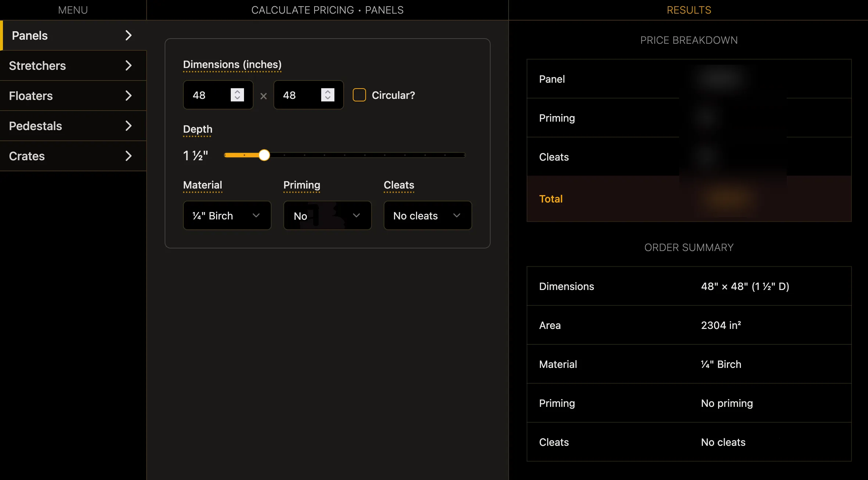Open the Material dropdown showing ¼" Birch
The image size is (868, 480).
227,215
